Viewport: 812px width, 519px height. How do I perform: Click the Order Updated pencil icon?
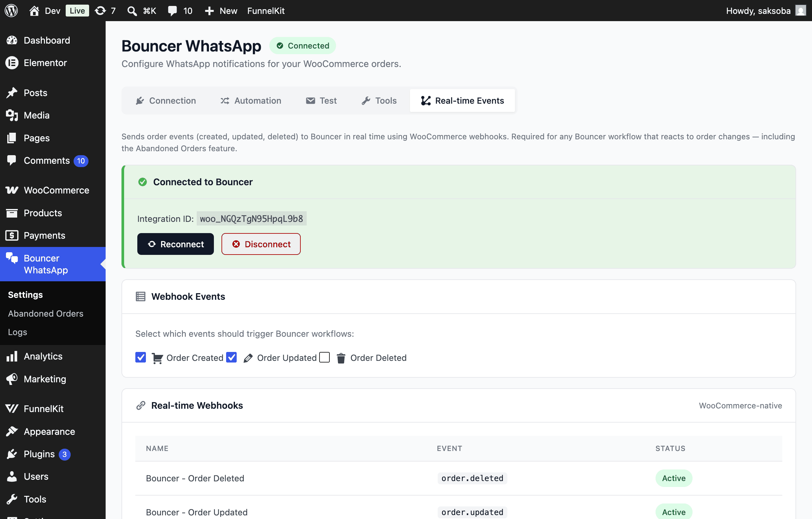click(x=248, y=358)
